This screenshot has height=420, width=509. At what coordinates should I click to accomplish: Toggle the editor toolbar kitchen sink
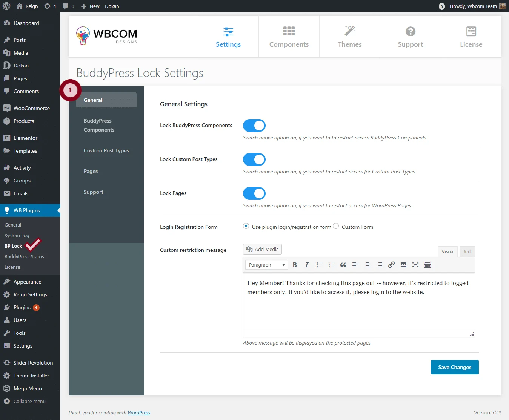pyautogui.click(x=427, y=265)
